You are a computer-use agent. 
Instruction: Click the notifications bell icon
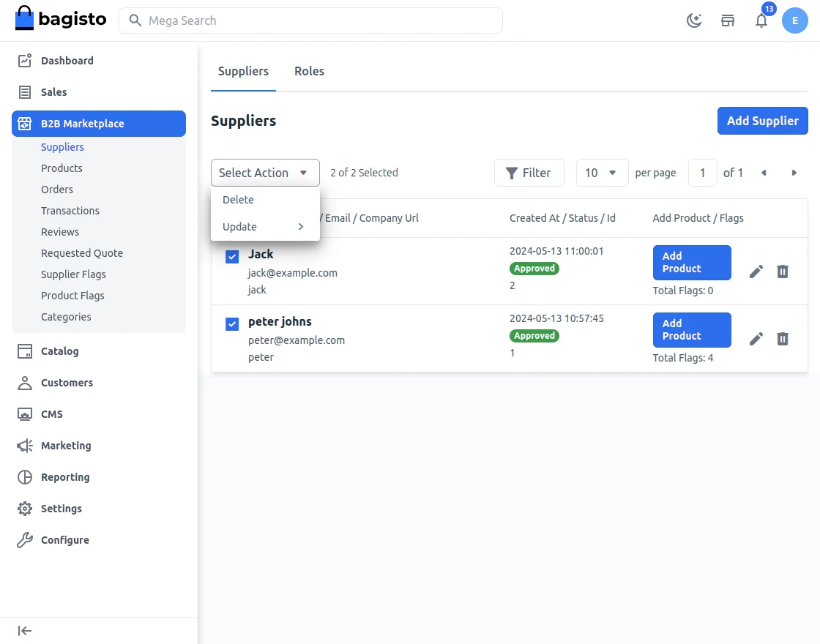[x=761, y=21]
